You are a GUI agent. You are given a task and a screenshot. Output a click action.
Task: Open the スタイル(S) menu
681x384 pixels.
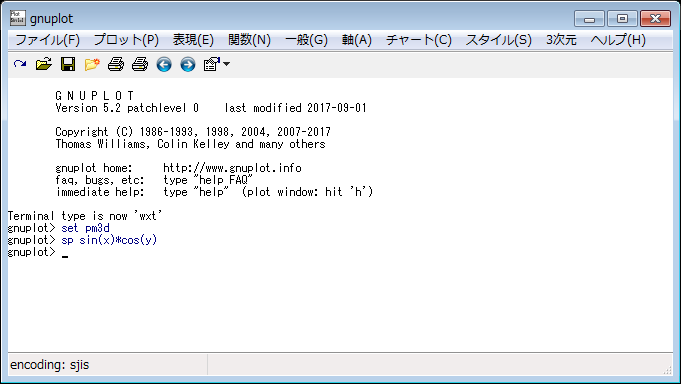(499, 40)
